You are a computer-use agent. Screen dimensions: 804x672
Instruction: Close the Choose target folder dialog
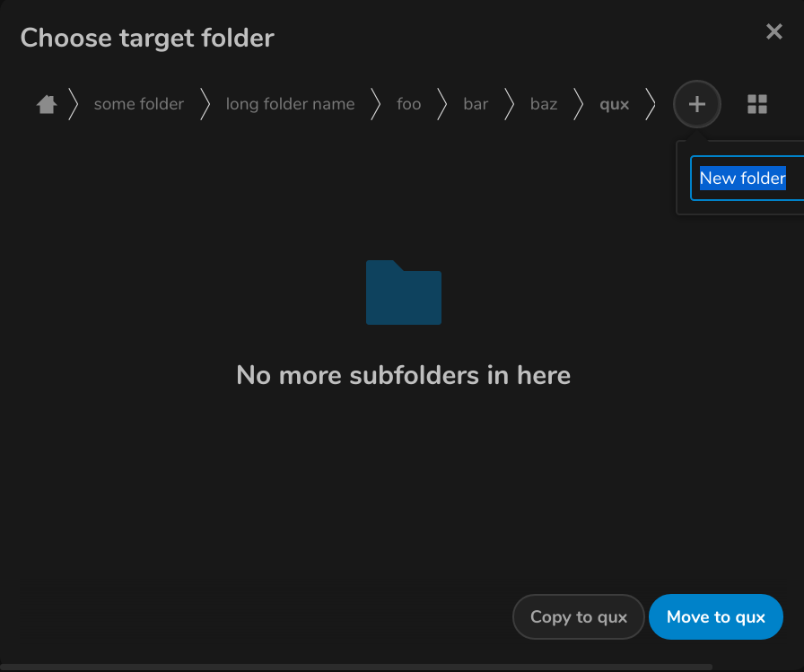(773, 31)
